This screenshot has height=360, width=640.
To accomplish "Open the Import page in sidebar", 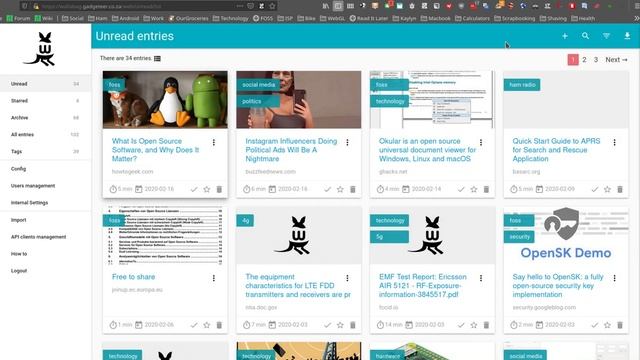I will (45, 220).
